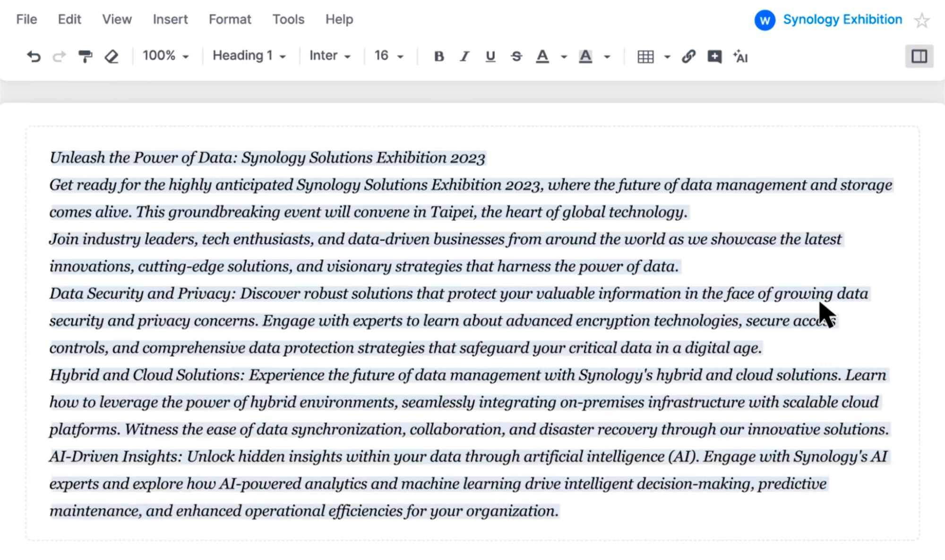Open the AI writing assistant
The height and width of the screenshot is (560, 945).
(740, 57)
